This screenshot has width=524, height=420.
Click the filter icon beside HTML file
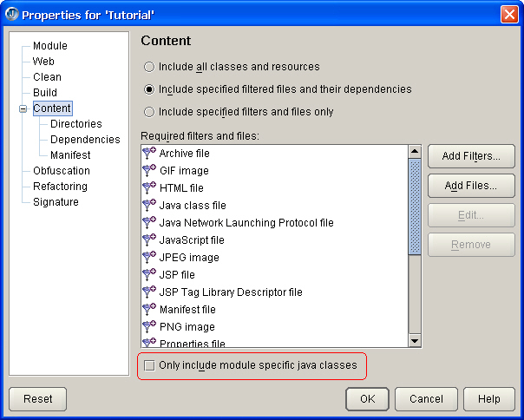[149, 188]
